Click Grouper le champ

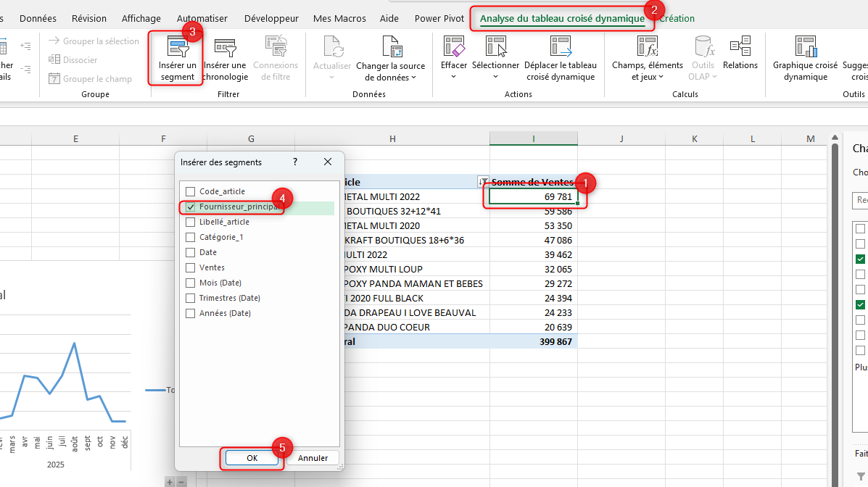[x=90, y=78]
